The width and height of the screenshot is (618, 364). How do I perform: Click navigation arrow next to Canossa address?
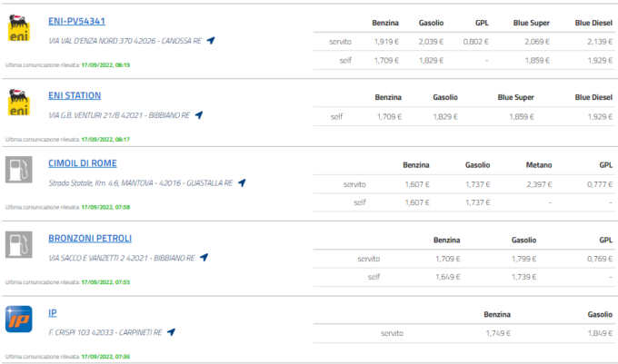click(211, 41)
